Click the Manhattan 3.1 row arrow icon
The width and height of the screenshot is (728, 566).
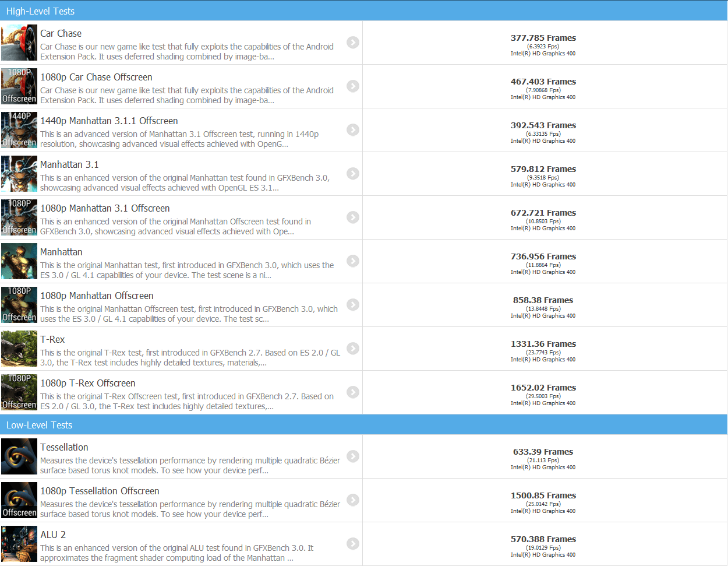coord(353,174)
